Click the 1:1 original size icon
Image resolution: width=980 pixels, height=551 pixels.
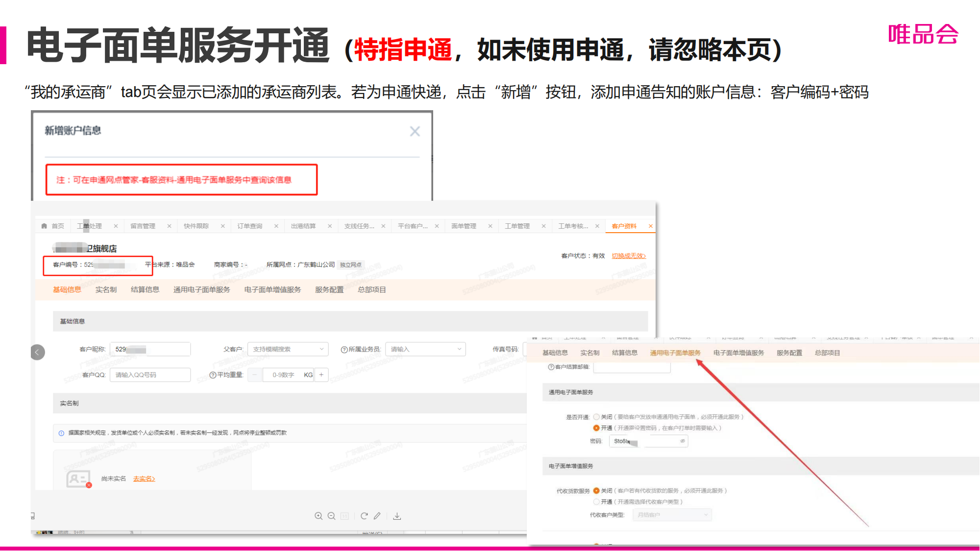345,516
